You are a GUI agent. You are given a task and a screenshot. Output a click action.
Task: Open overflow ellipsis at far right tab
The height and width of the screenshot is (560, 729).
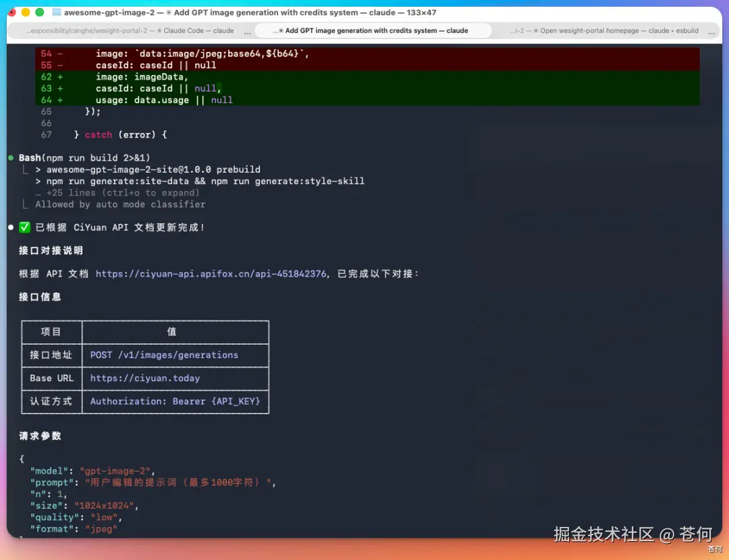(x=711, y=32)
